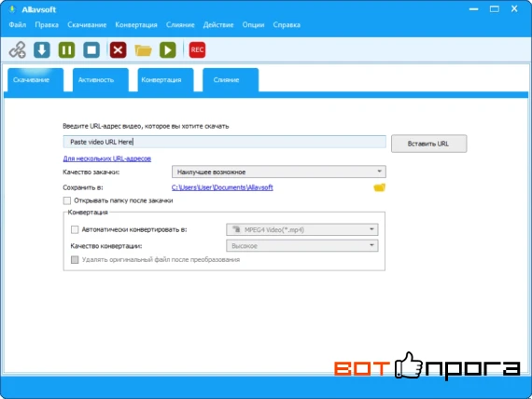Check 'Удалять оригинальный файл после преобразования'
This screenshot has height=399, width=532.
point(75,260)
